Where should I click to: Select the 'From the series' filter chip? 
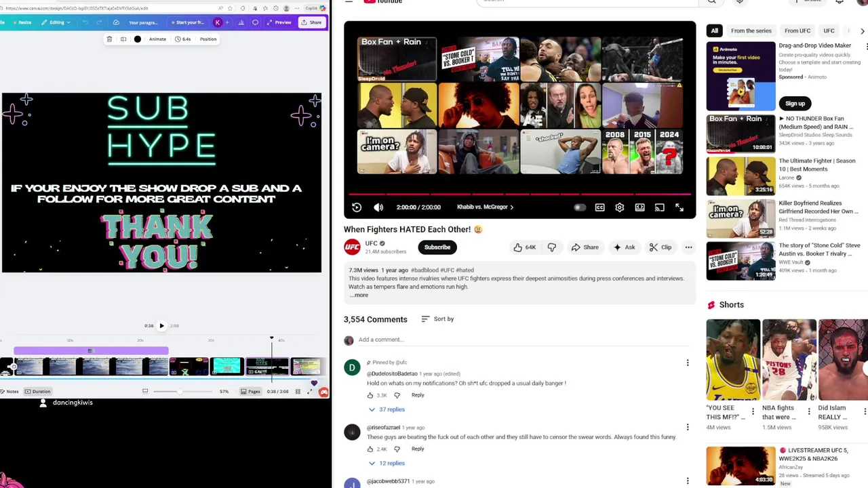click(751, 30)
